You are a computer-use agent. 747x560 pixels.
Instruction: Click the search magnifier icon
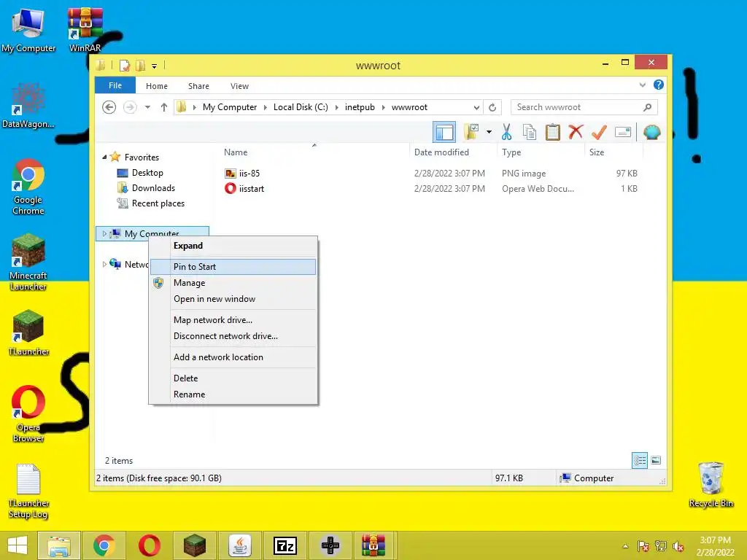point(647,107)
